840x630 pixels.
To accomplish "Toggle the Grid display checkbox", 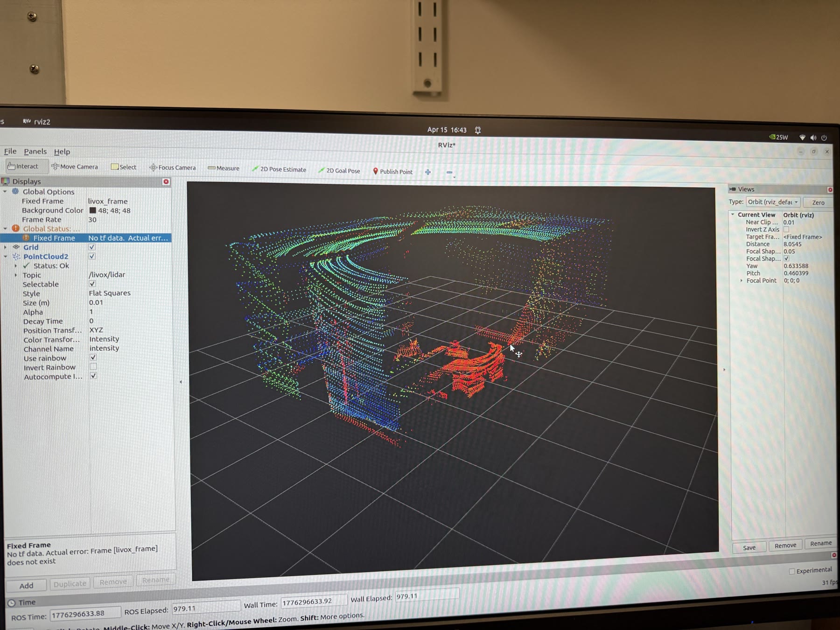I will pos(92,247).
